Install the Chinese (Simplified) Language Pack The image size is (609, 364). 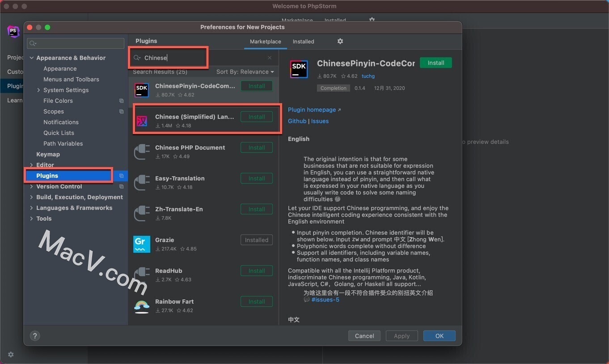pos(256,117)
